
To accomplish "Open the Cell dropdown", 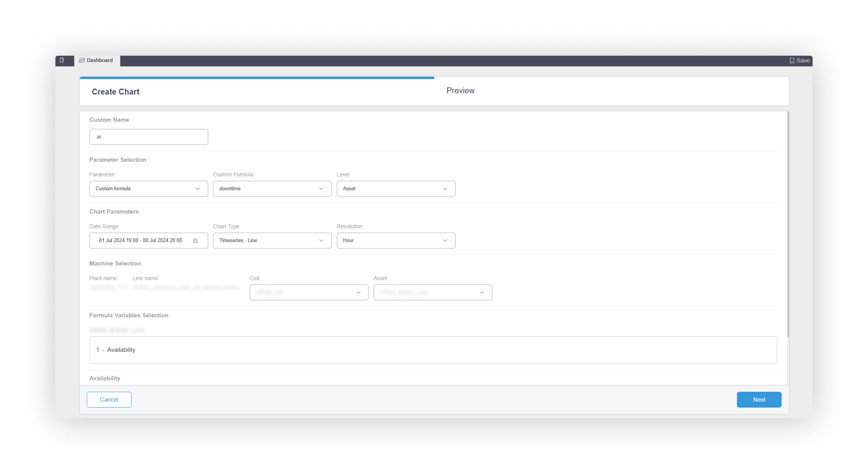I will [x=309, y=293].
